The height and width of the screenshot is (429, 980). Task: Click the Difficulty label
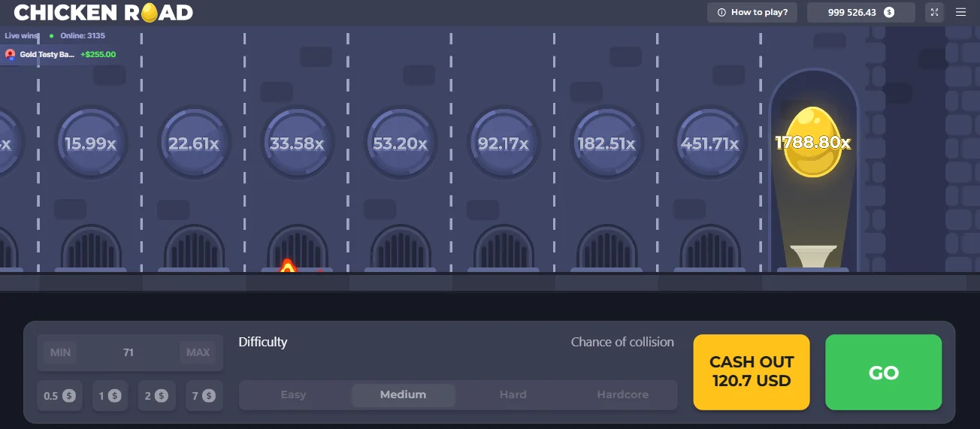tap(263, 342)
